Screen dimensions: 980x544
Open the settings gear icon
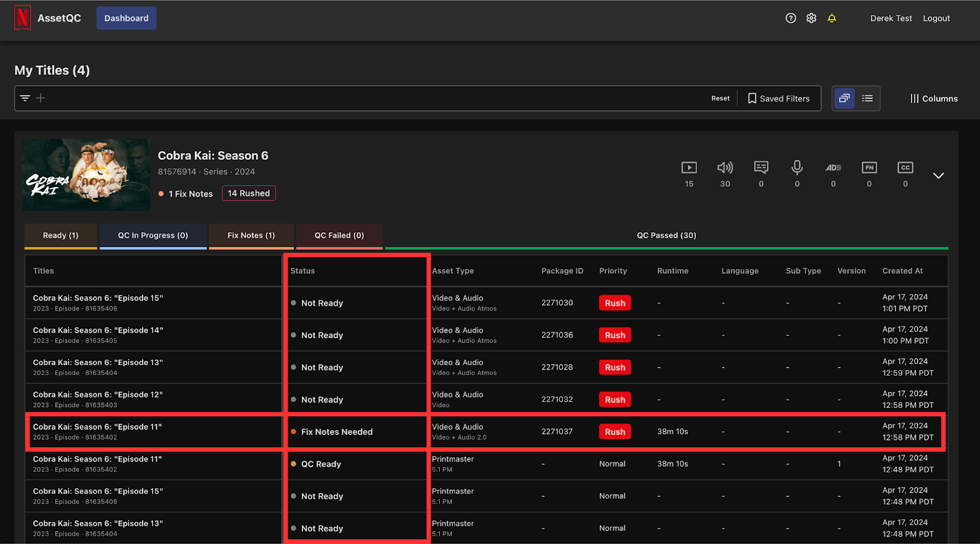coord(812,18)
